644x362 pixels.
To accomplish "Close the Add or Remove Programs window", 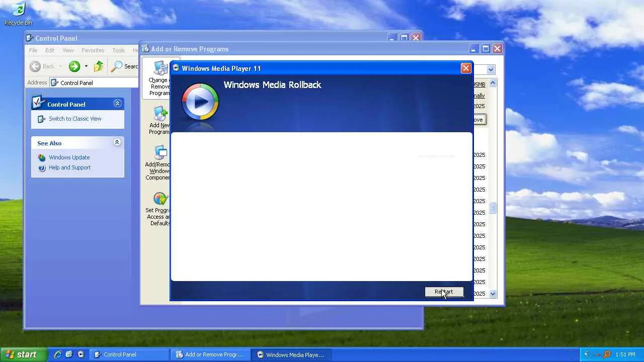I will 497,49.
